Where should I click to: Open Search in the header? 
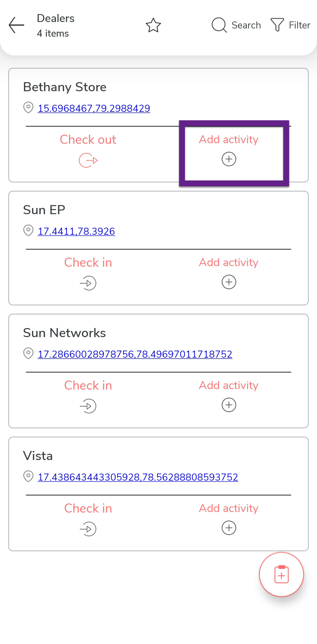(236, 25)
